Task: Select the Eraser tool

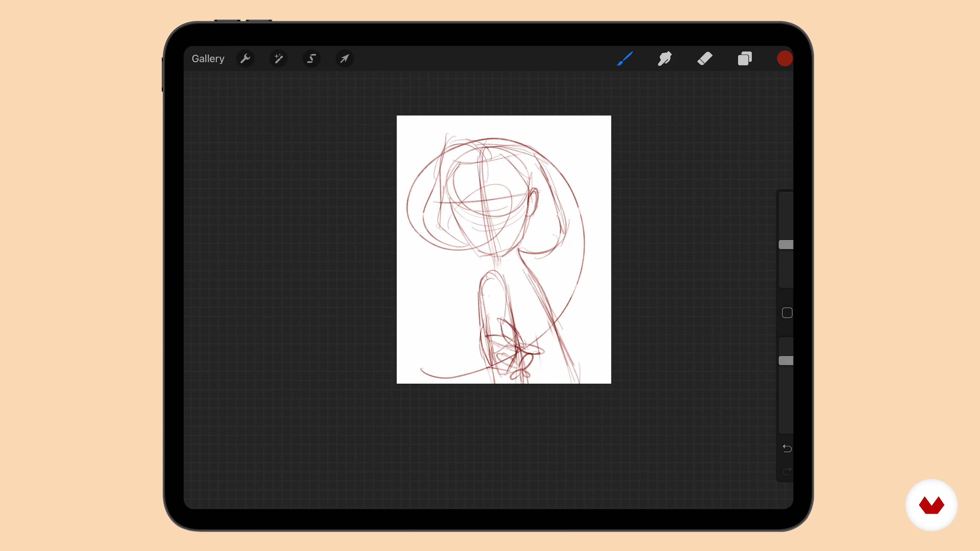Action: [705, 59]
